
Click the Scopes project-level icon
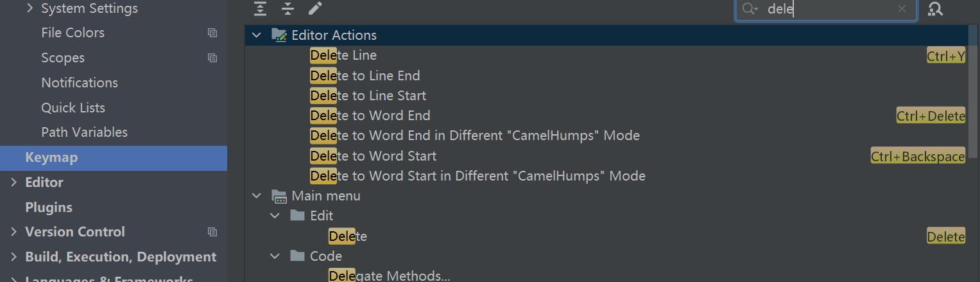point(212,58)
